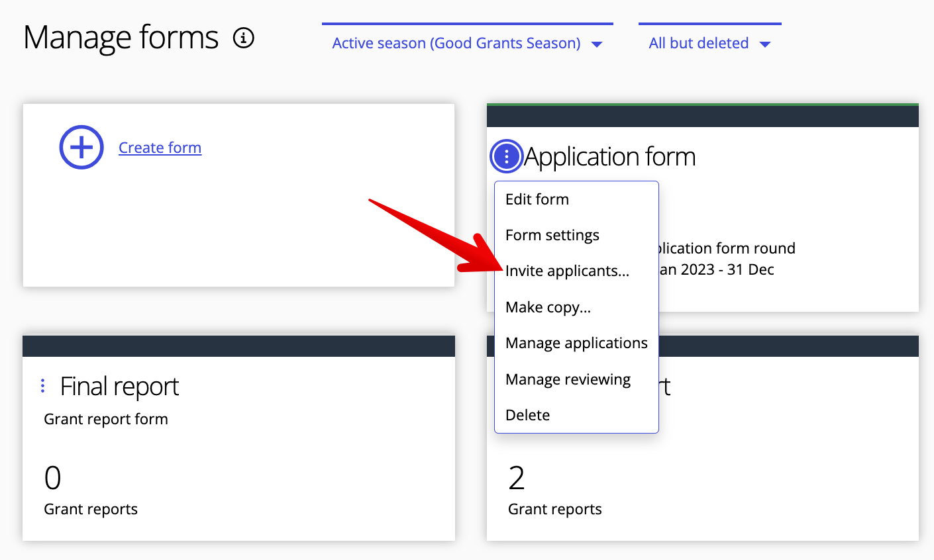Screen dimensions: 934x560
Task: Choose Manage reviewing menu option
Action: pos(568,379)
